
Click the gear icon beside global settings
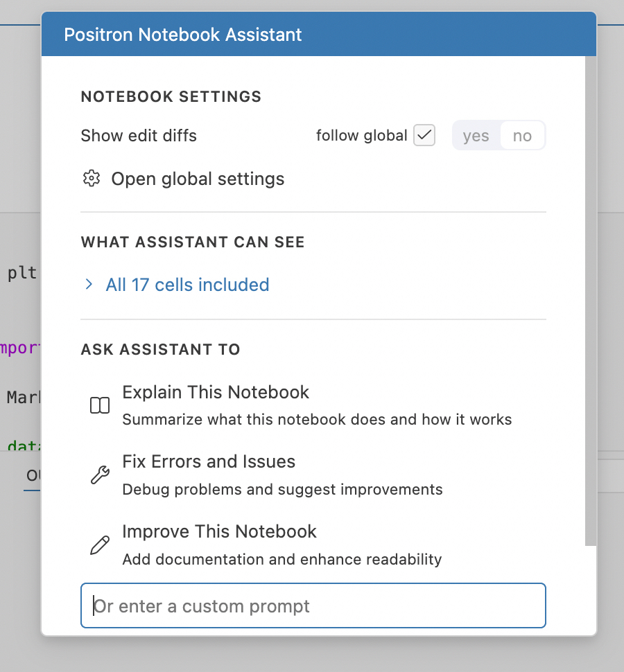click(91, 179)
